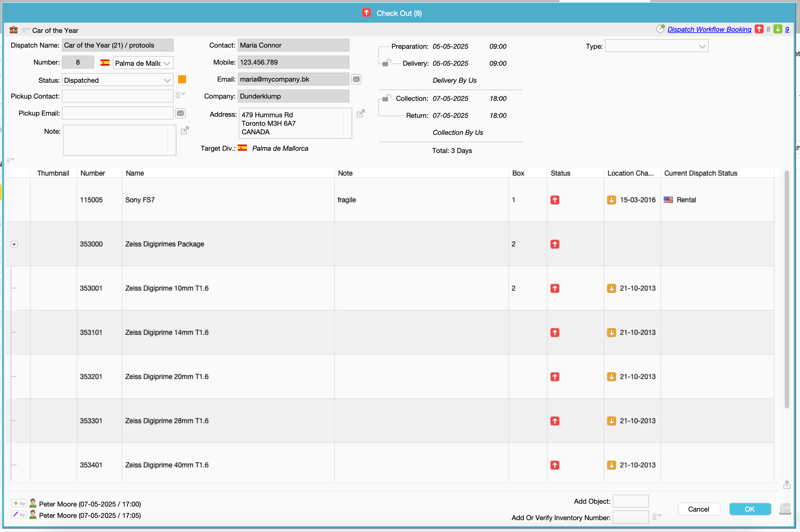Viewport: 800px width, 532px height.
Task: Collapse the Zeiss Digiprimes Package row
Action: point(14,244)
